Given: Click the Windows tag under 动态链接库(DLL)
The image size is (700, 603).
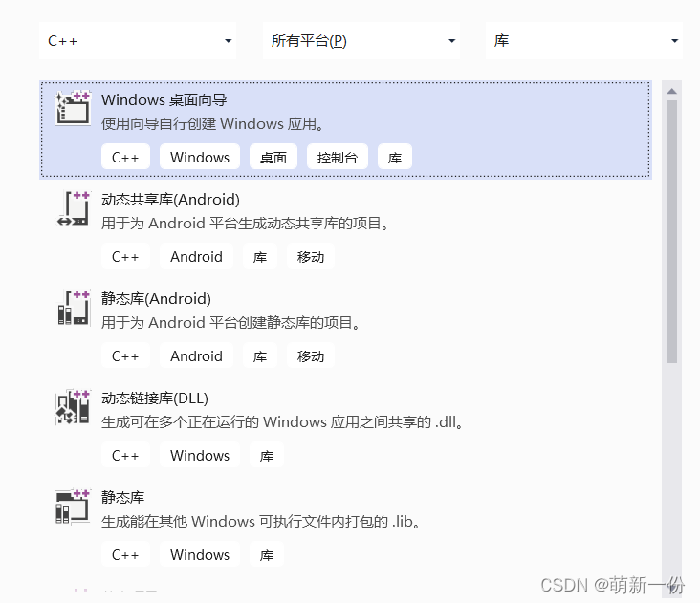Looking at the screenshot, I should click(x=200, y=456).
